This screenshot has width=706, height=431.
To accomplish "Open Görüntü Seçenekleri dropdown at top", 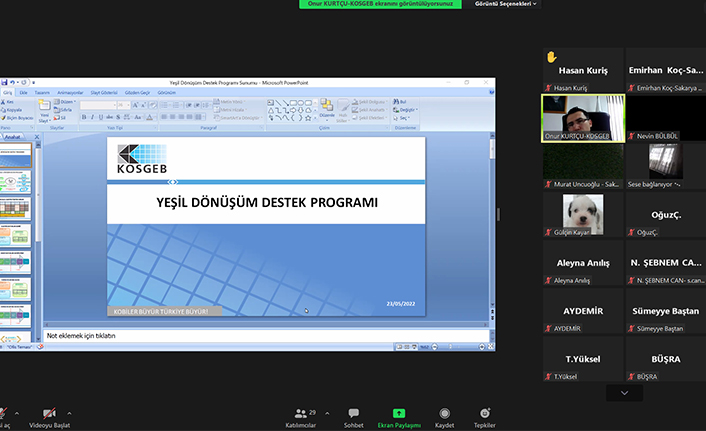I will [505, 4].
